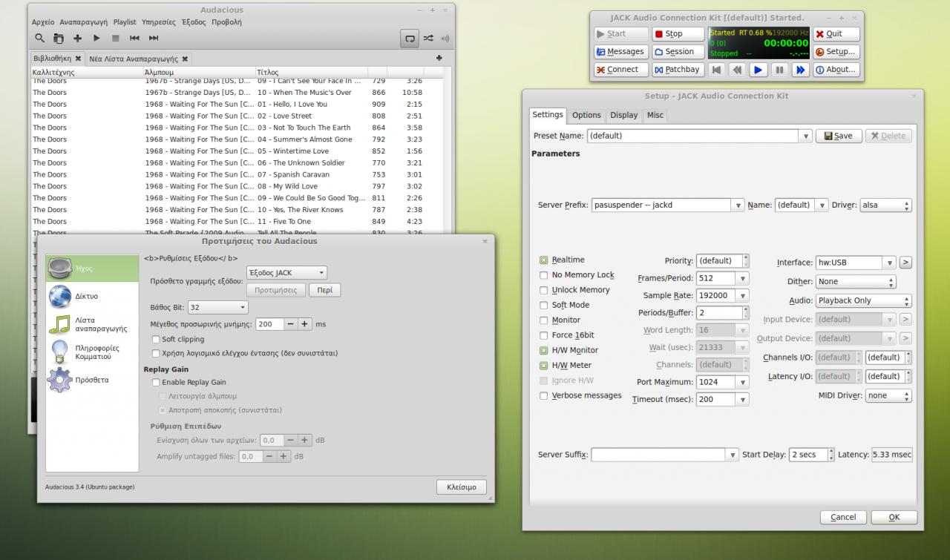Click the Server Suffix input field
Screen dimensions: 950x560
point(659,455)
